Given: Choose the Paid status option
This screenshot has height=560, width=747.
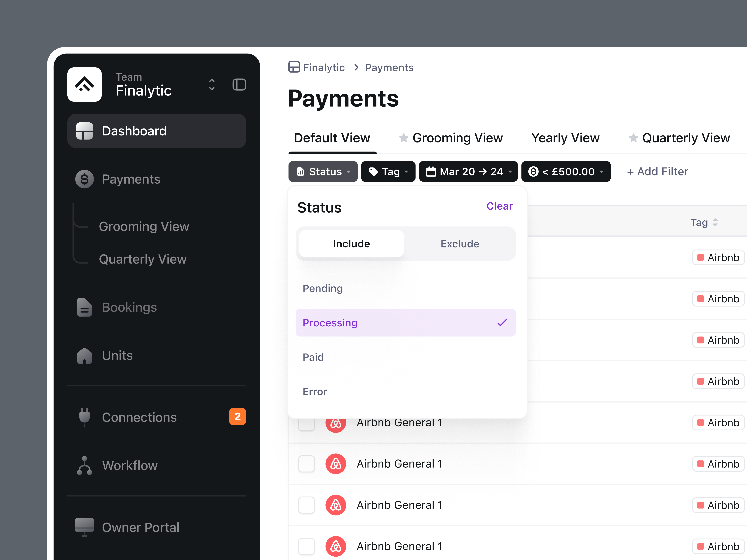Looking at the screenshot, I should (406, 357).
